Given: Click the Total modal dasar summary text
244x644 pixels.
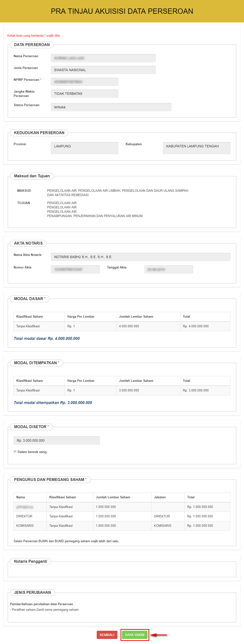Looking at the screenshot, I should click(47, 338).
